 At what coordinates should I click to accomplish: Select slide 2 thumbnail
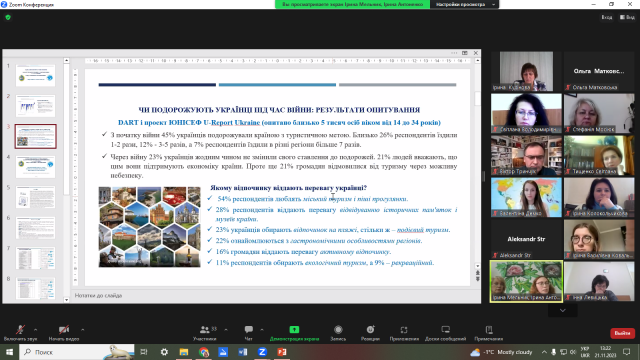(36, 106)
